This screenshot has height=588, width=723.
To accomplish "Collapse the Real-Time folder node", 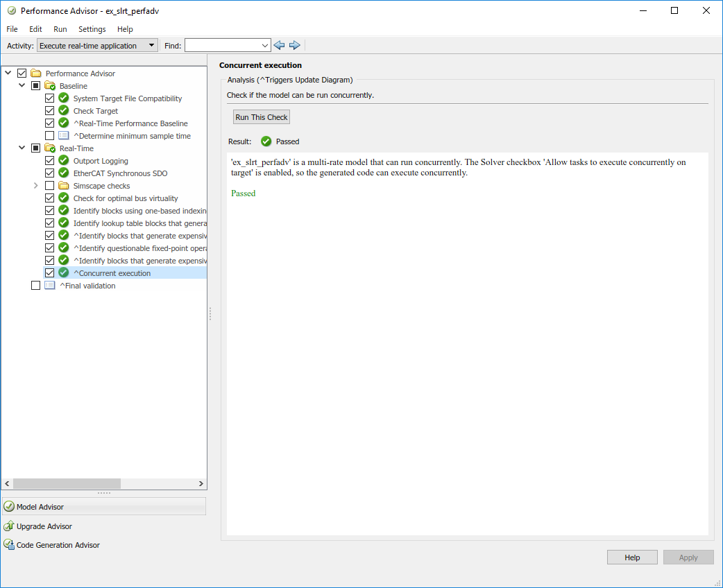I will click(x=22, y=148).
